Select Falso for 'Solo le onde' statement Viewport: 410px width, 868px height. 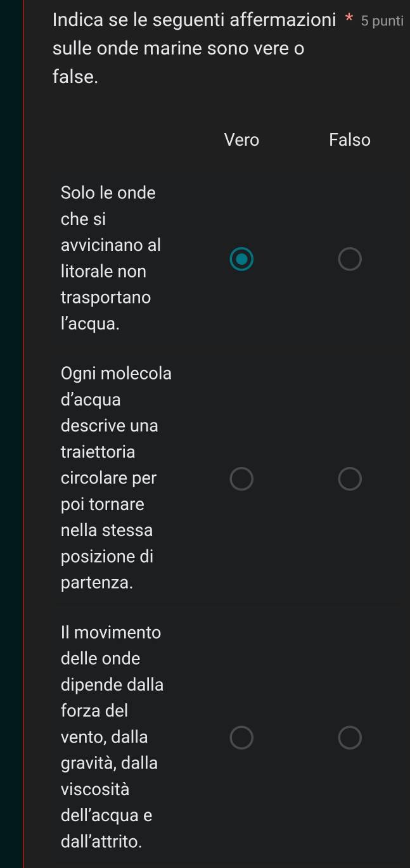pos(350,258)
